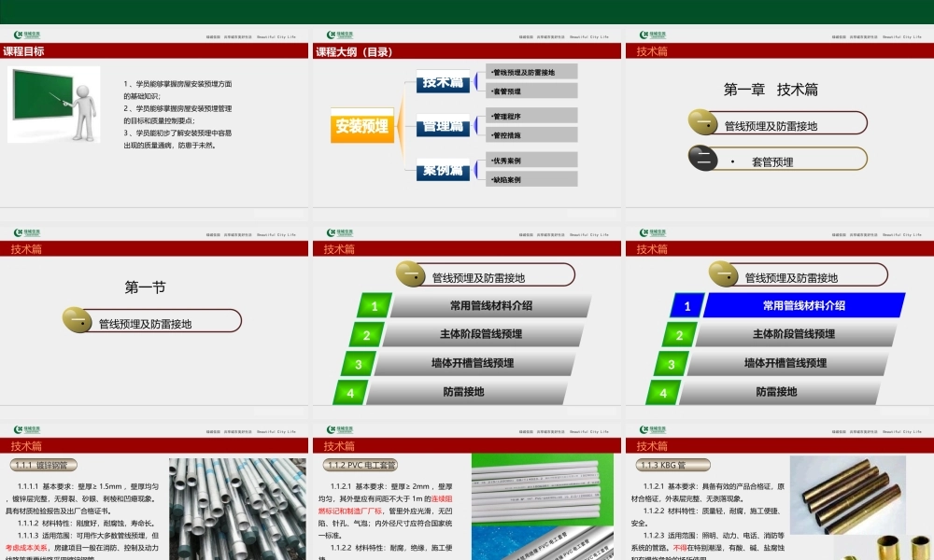Click the company logo on the 课程大纲 slide

[x=340, y=35]
